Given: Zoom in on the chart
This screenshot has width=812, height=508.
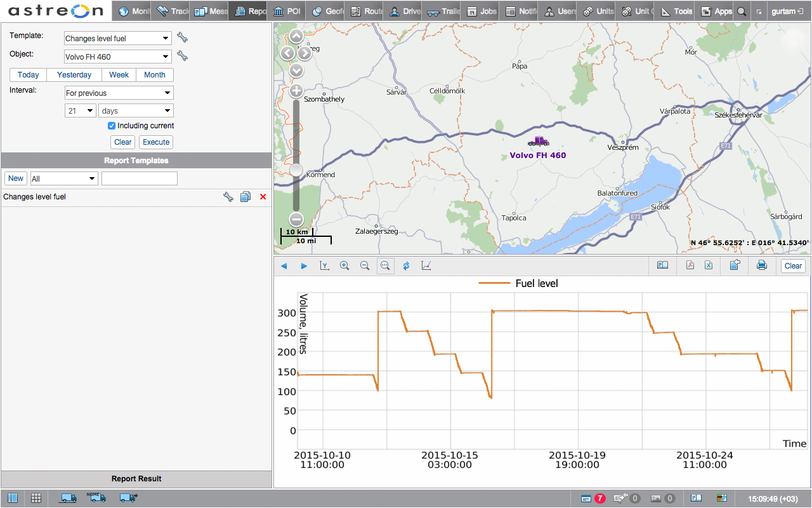Looking at the screenshot, I should tap(344, 266).
